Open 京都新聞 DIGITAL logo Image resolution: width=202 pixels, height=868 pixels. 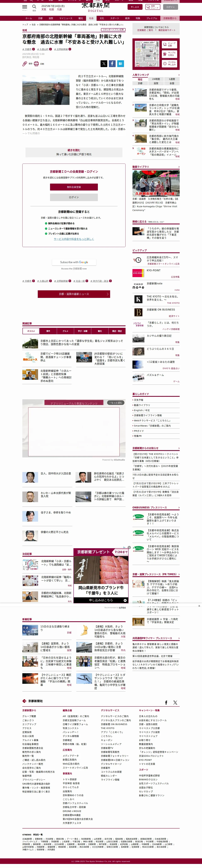96,7
